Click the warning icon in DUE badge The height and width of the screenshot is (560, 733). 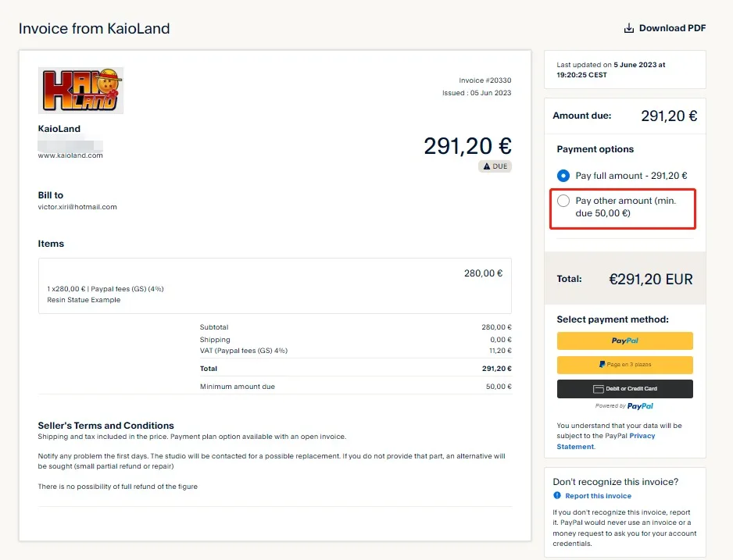coord(487,166)
